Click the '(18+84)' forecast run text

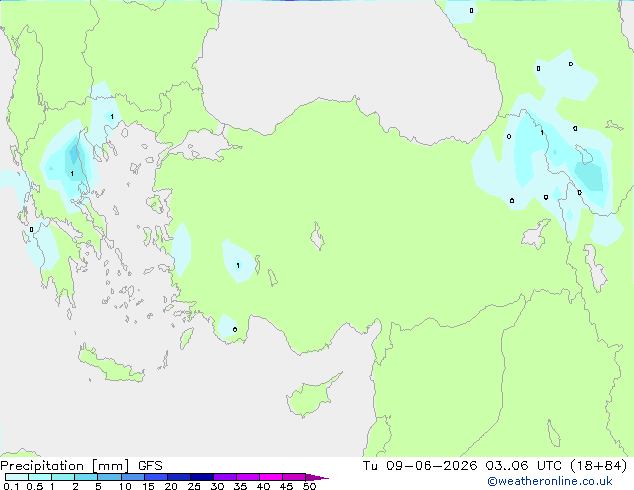[598, 466]
